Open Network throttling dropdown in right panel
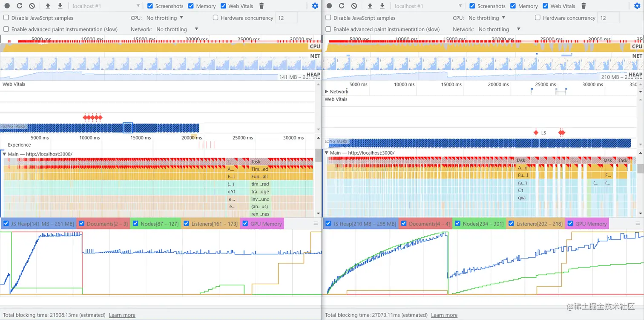Screen dimensions: 644x320 (x=499, y=29)
